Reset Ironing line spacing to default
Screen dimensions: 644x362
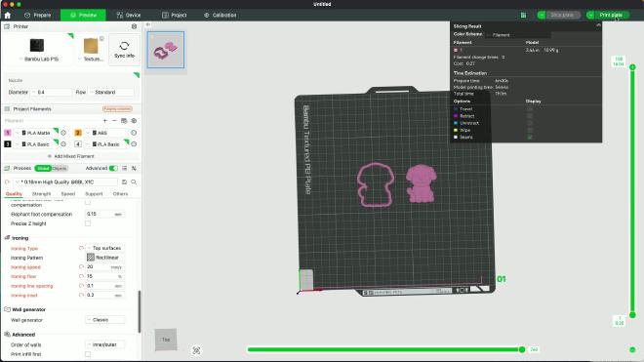coord(81,286)
